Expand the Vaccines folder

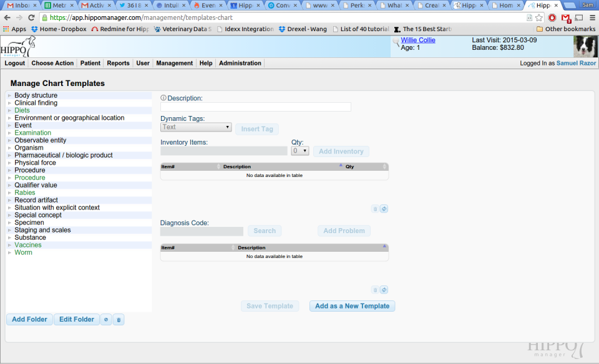click(9, 245)
